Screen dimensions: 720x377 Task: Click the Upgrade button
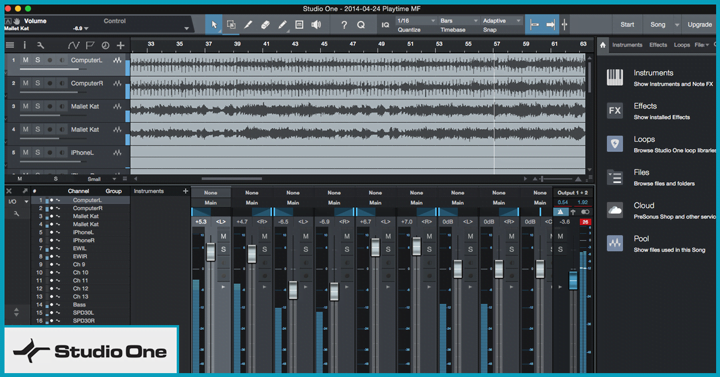coord(699,25)
